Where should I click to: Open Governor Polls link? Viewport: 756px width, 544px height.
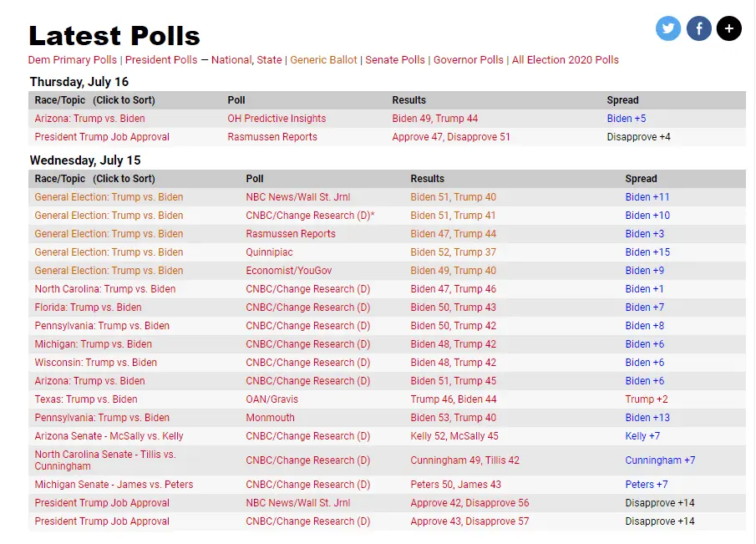pyautogui.click(x=469, y=60)
